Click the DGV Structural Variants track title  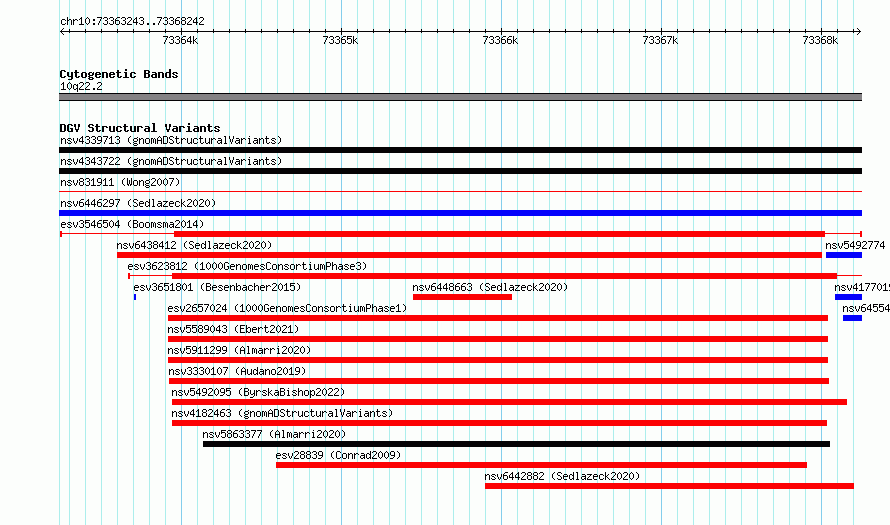(x=140, y=128)
